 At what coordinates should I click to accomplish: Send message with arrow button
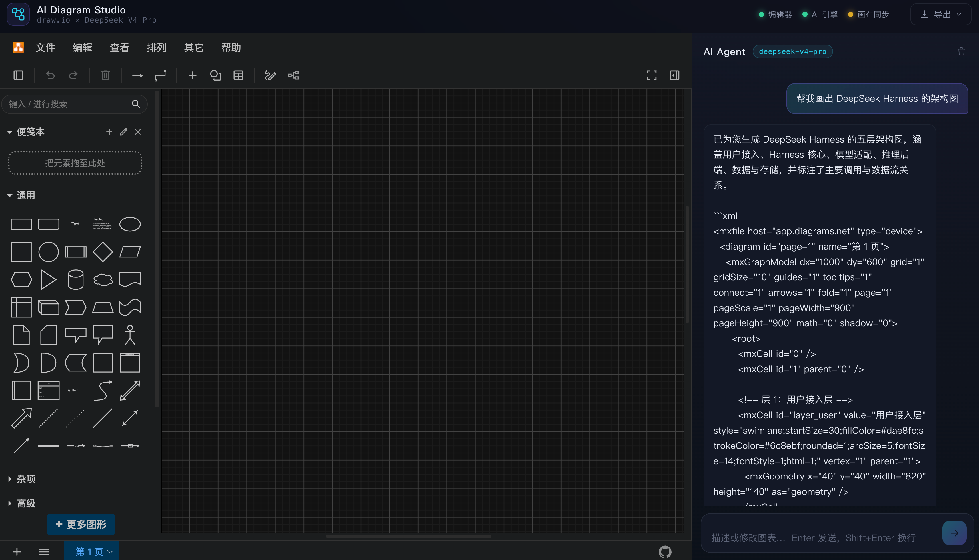pos(954,533)
